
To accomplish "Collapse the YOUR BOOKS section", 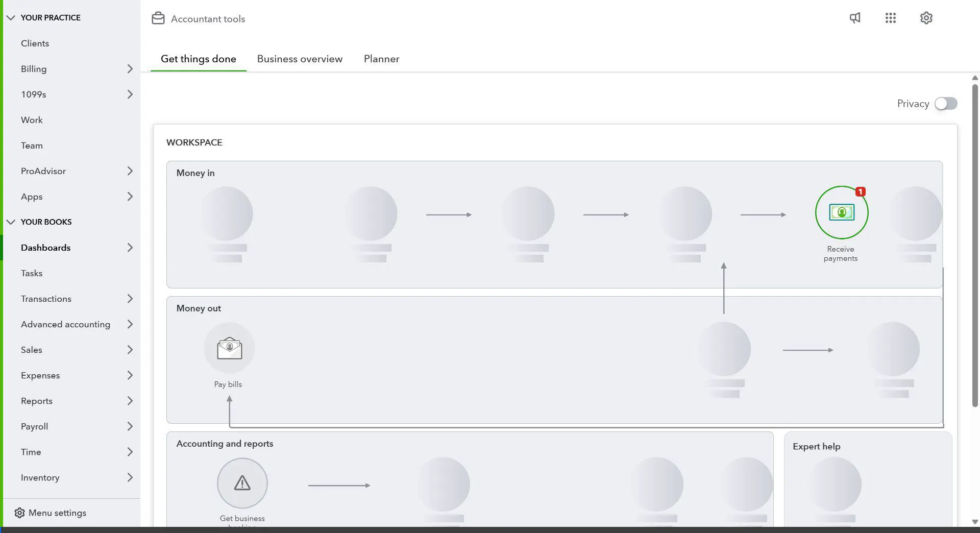I will (11, 222).
